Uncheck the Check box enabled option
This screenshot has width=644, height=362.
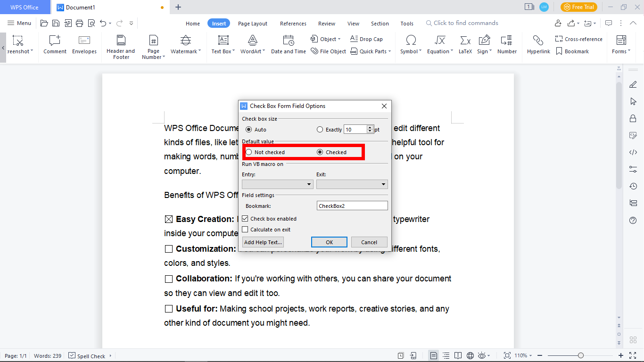click(x=245, y=218)
